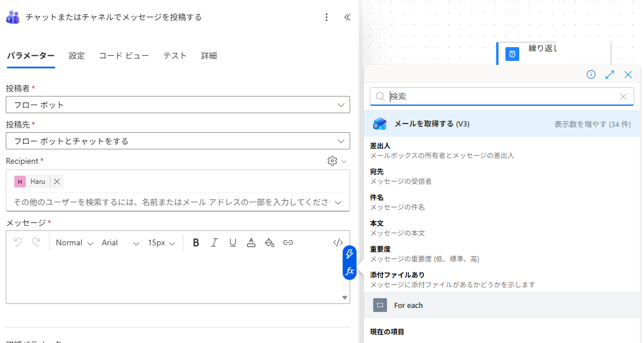The height and width of the screenshot is (343, 644).
Task: Switch to the テスト tab
Action: [x=175, y=56]
